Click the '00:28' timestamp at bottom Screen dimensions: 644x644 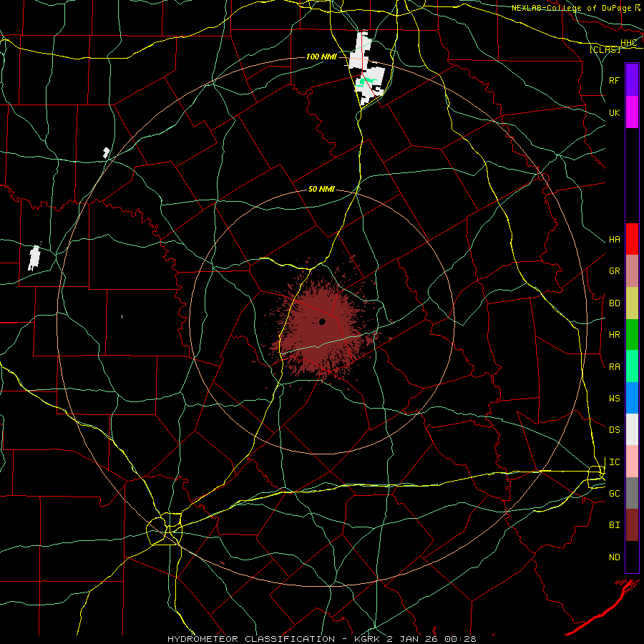[462, 639]
